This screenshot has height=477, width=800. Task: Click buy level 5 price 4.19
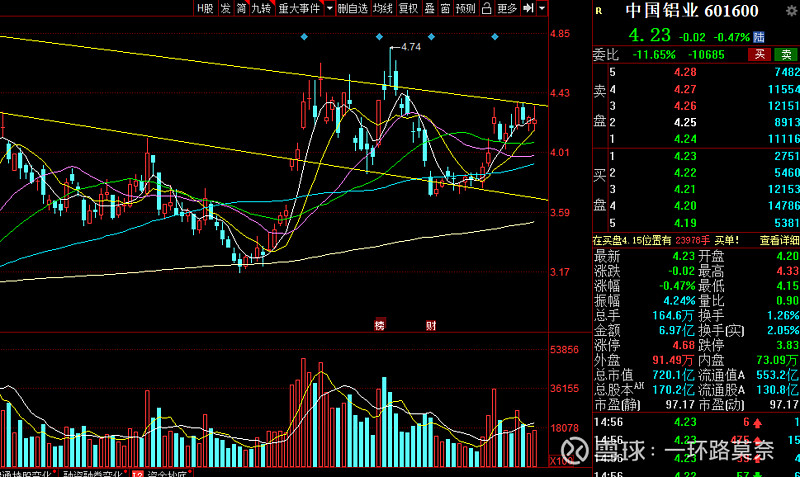tap(685, 222)
